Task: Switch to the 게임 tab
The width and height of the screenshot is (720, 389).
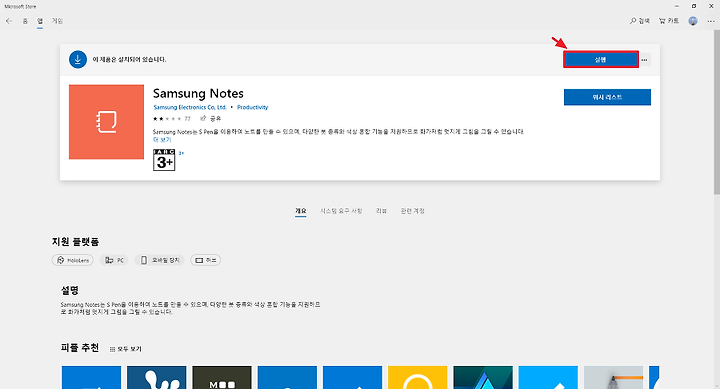Action: coord(57,21)
